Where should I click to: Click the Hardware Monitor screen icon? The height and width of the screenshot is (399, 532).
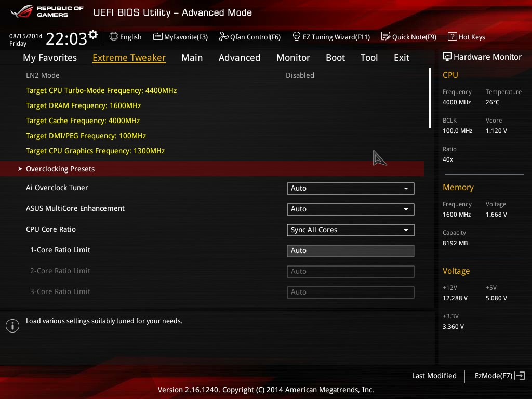[447, 57]
